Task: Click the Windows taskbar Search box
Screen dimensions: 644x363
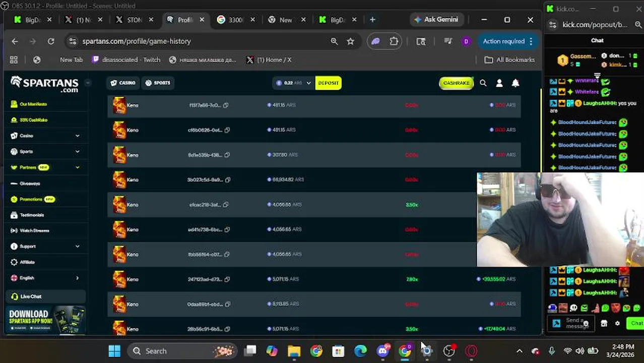Action: coord(182,351)
